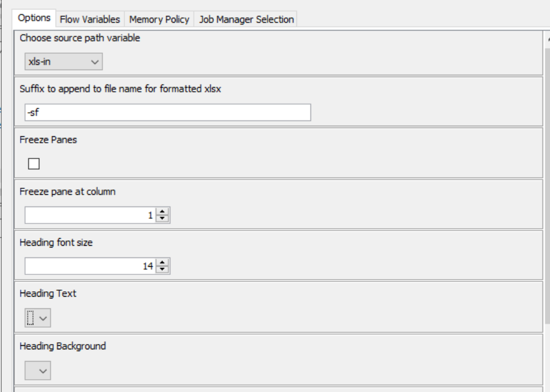The width and height of the screenshot is (550, 392).
Task: Open the Memory Policy tab
Action: pos(159,19)
